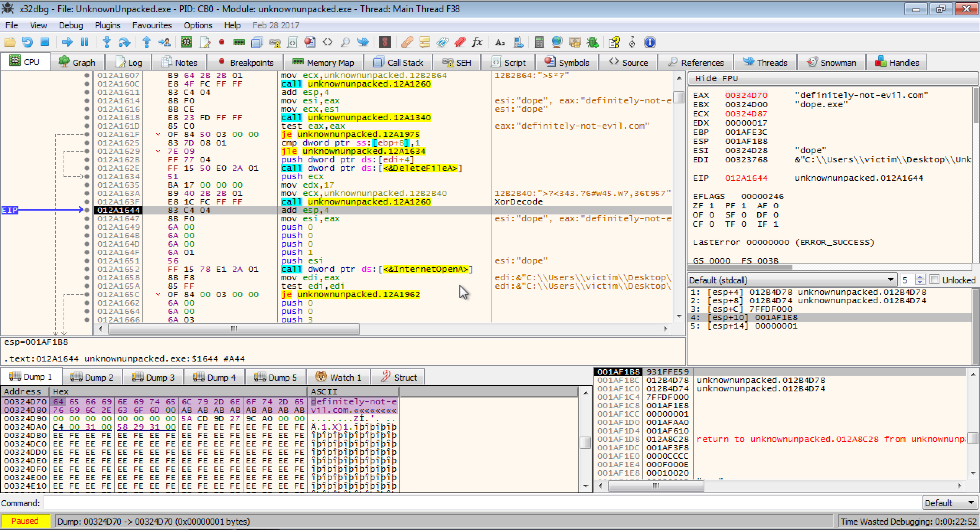Click the Pause execution toolbar icon
This screenshot has height=530, width=980.
(x=85, y=42)
